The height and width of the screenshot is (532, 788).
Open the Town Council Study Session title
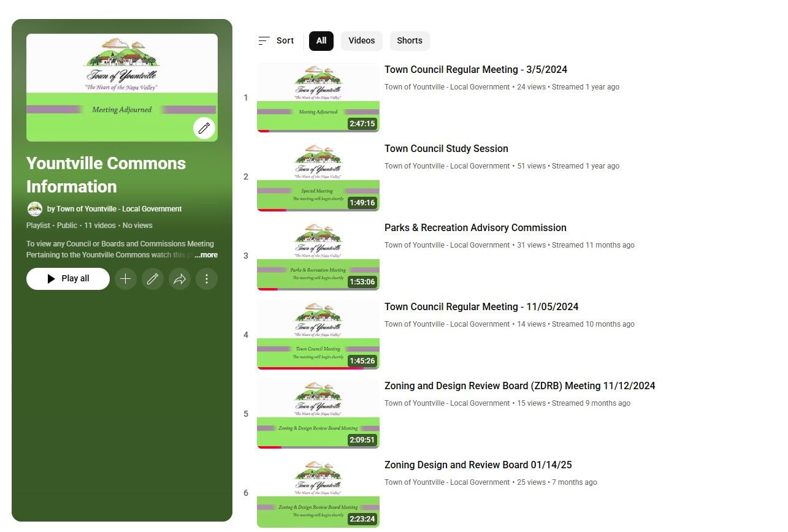[x=446, y=149]
